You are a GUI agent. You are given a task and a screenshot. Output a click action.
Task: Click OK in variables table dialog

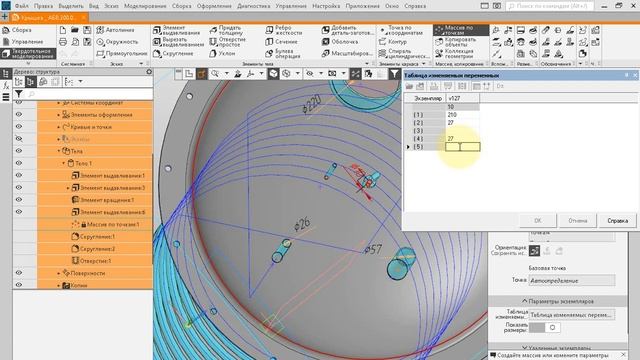click(538, 220)
